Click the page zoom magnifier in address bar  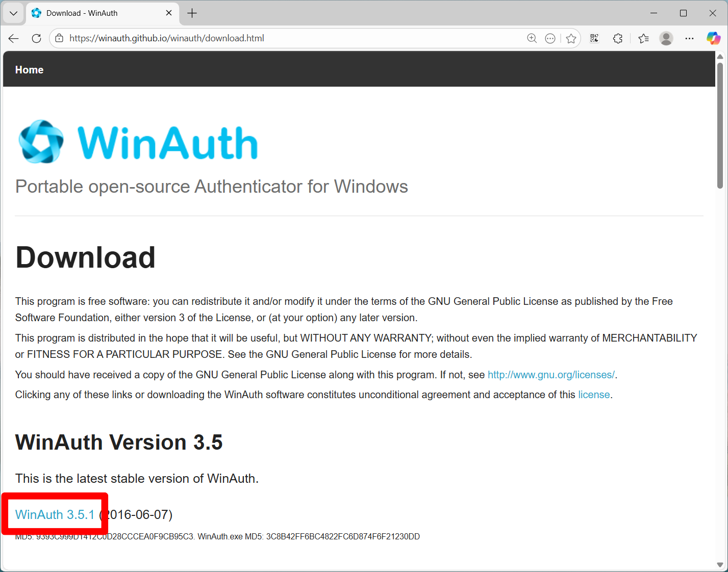[x=532, y=38]
